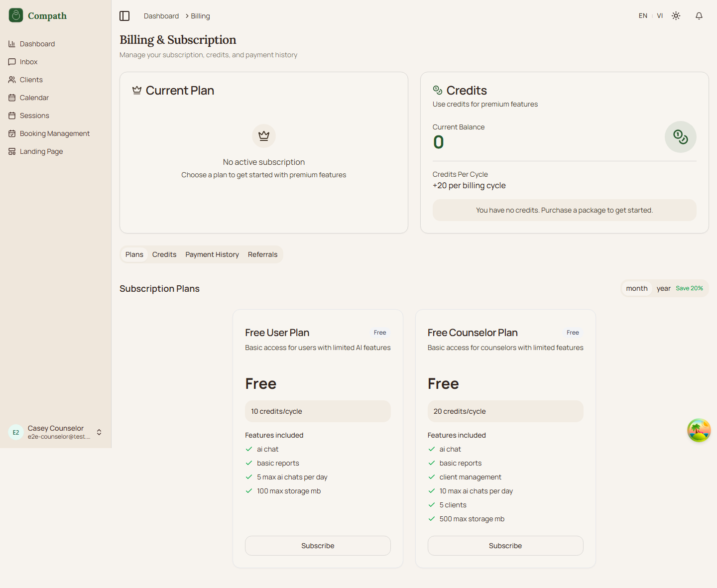
Task: Subscribe to the Free User Plan
Action: tap(318, 546)
